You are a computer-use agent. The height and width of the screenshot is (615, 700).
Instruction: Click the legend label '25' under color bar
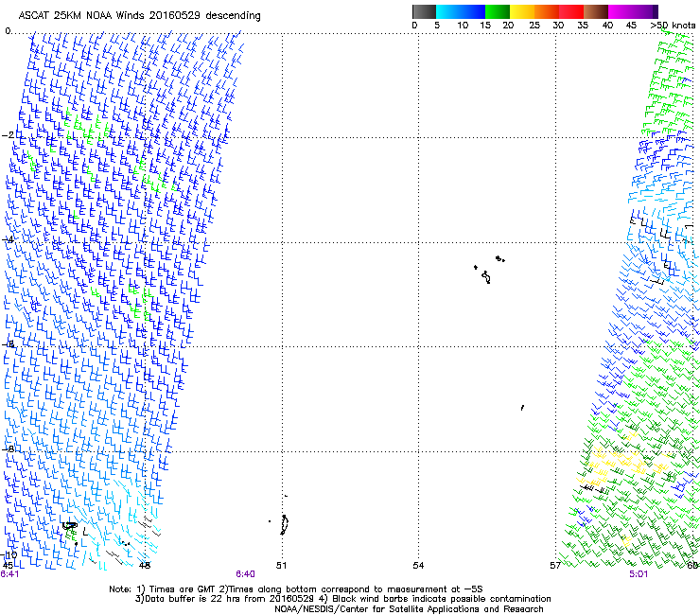tap(534, 25)
